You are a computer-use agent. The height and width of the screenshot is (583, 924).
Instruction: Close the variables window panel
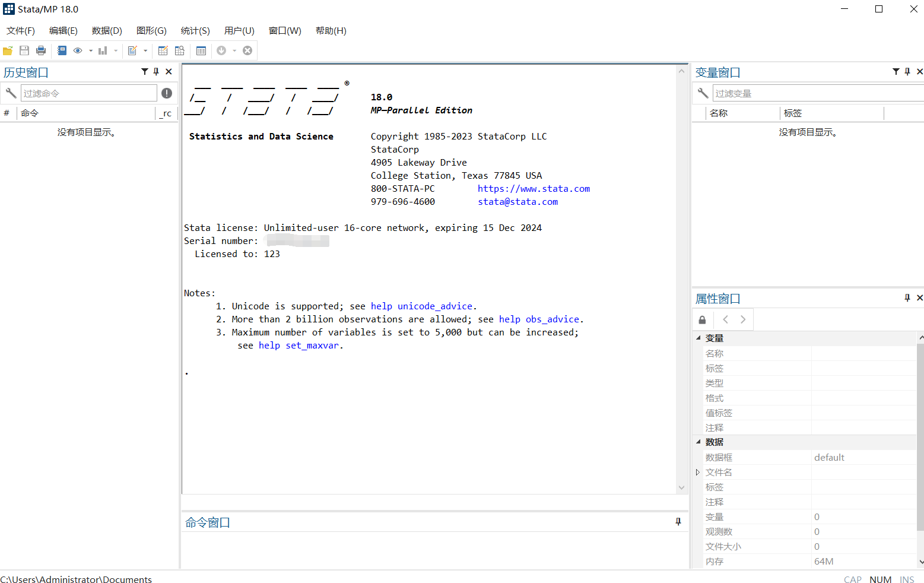click(920, 72)
